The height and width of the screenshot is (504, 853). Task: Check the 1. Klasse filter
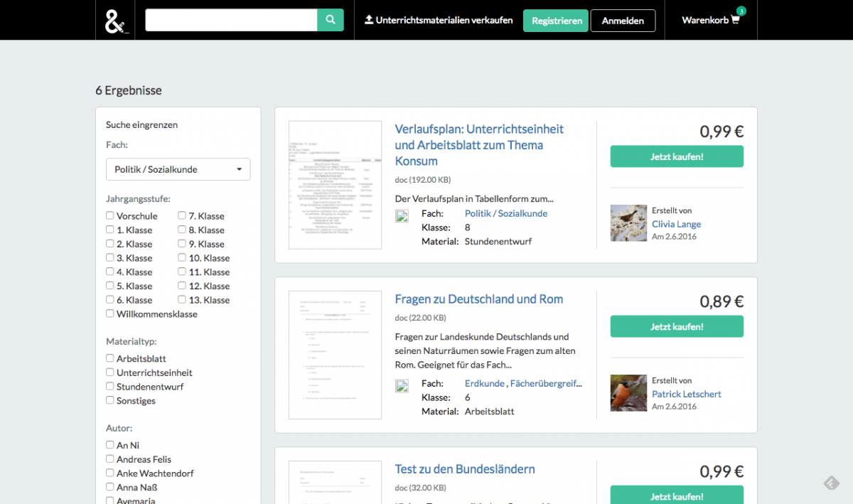tap(110, 230)
